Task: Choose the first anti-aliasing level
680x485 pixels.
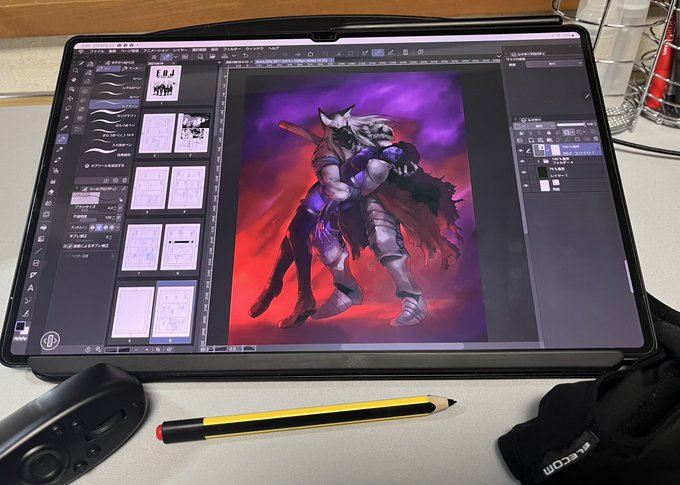Action: (x=92, y=227)
